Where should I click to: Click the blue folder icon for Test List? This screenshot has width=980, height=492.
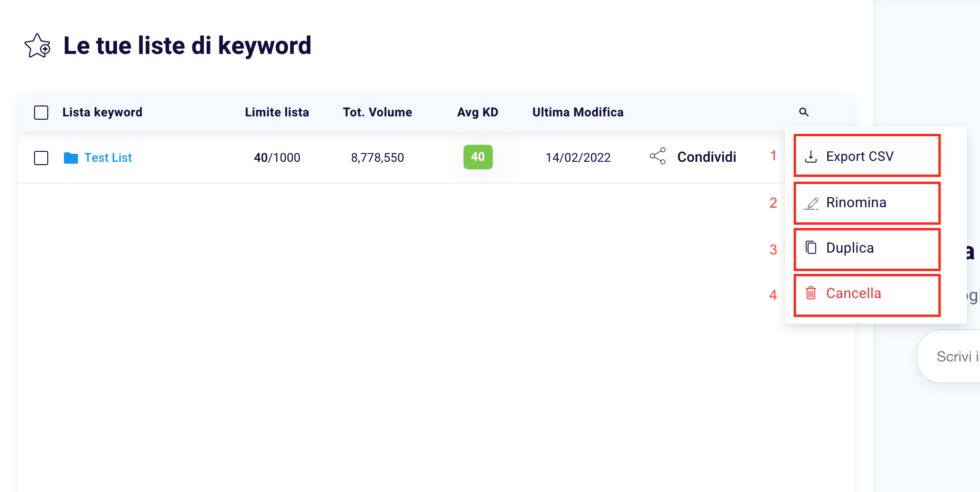[x=71, y=158]
